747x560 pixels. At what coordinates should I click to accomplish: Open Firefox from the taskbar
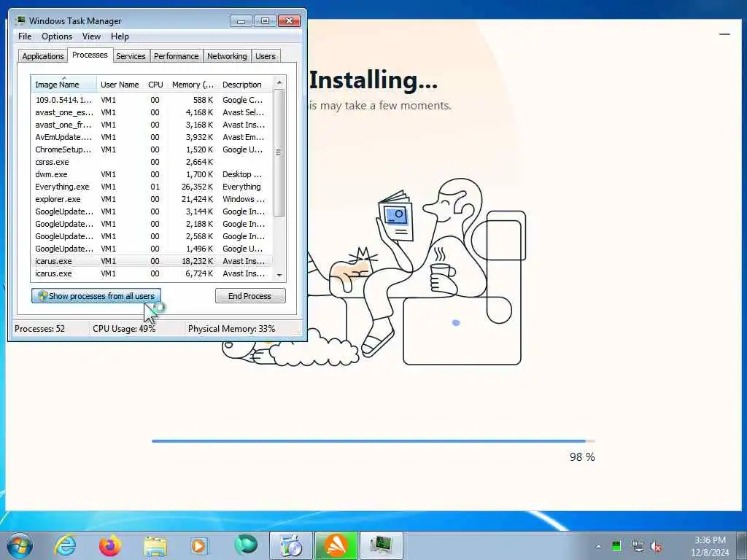tap(110, 545)
